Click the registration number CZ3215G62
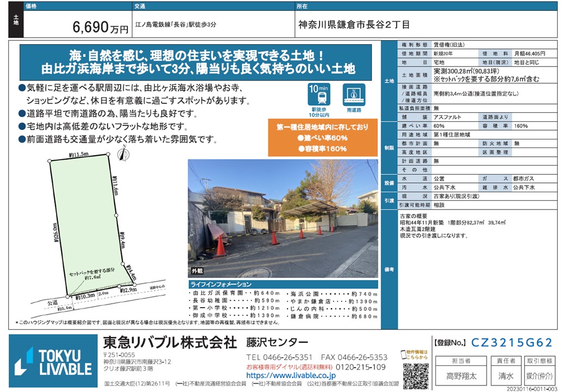Screen dimensions: 566x392 511,343
